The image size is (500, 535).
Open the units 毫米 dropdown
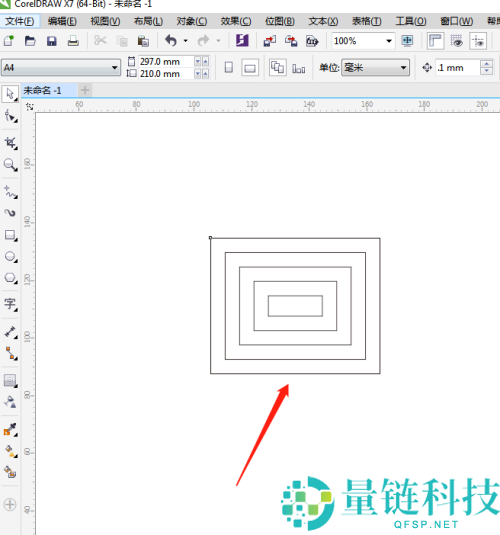point(375,68)
